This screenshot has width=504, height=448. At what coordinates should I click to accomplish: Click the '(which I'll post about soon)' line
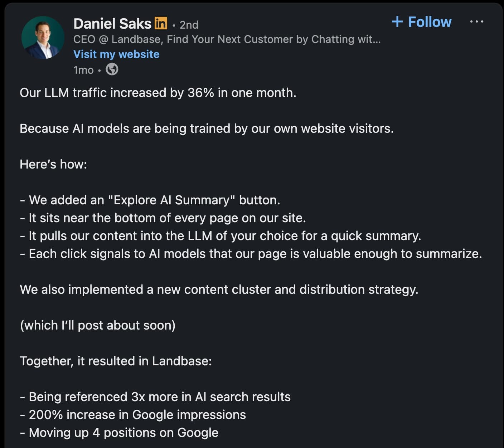point(98,325)
